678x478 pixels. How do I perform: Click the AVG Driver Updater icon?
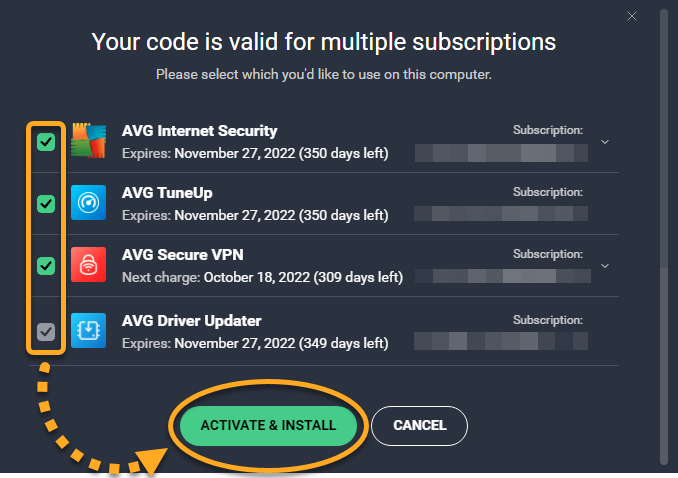pos(89,330)
